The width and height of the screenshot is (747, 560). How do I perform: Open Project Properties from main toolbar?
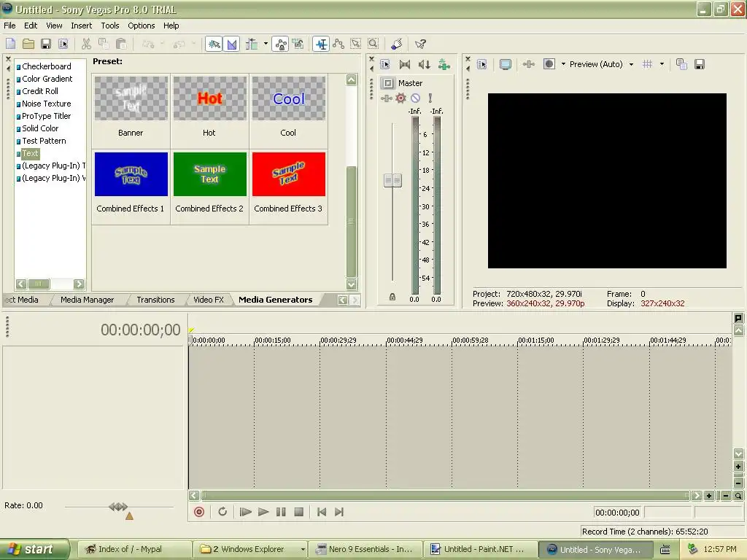pos(63,44)
